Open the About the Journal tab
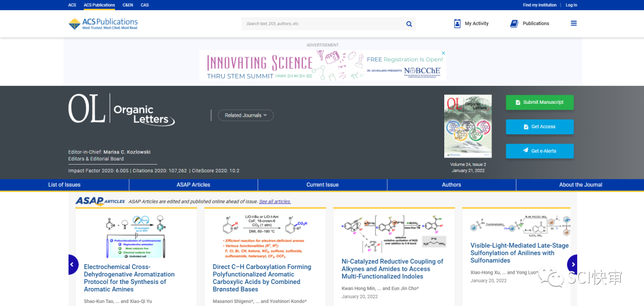This screenshot has width=644, height=306. pyautogui.click(x=580, y=185)
